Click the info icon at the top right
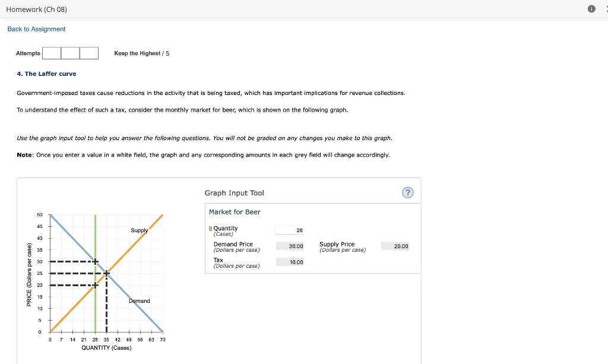Screen dimensions: 608x364 click(591, 9)
